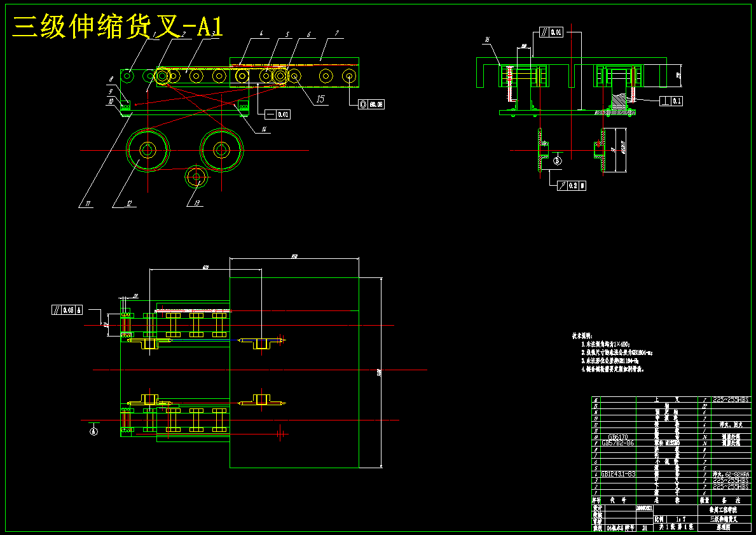The height and width of the screenshot is (535, 756).
Task: Click the 技术说明 notes heading
Action: pos(582,336)
